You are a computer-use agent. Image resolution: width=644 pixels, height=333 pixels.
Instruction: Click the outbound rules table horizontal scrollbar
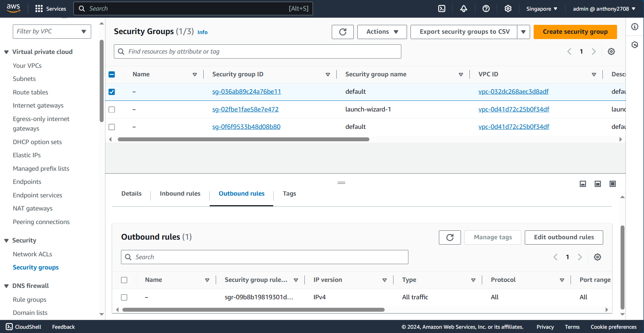point(253,310)
